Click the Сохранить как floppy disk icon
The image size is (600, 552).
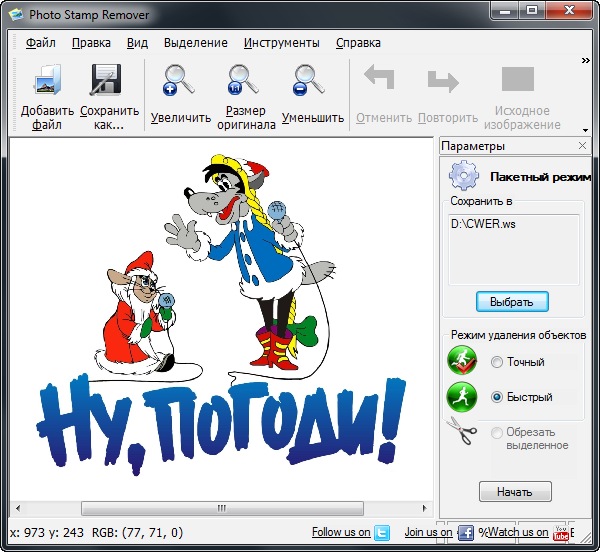pyautogui.click(x=108, y=82)
